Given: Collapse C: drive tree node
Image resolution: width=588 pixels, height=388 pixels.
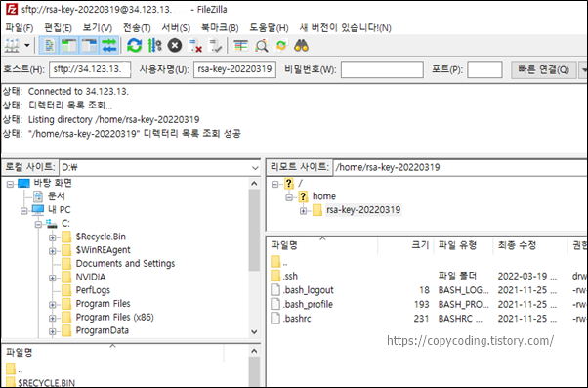Looking at the screenshot, I should click(x=38, y=225).
